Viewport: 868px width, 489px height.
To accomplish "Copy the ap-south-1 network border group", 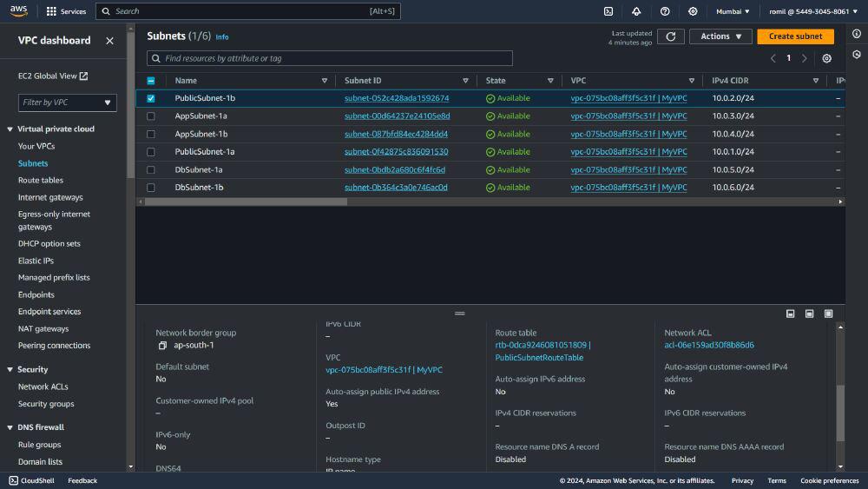I will coord(162,346).
